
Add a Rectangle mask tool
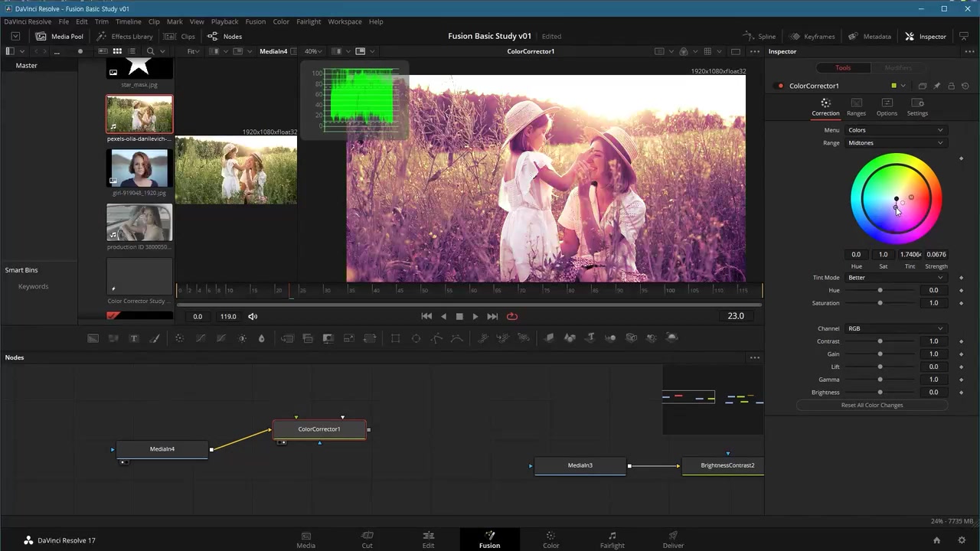click(x=395, y=338)
